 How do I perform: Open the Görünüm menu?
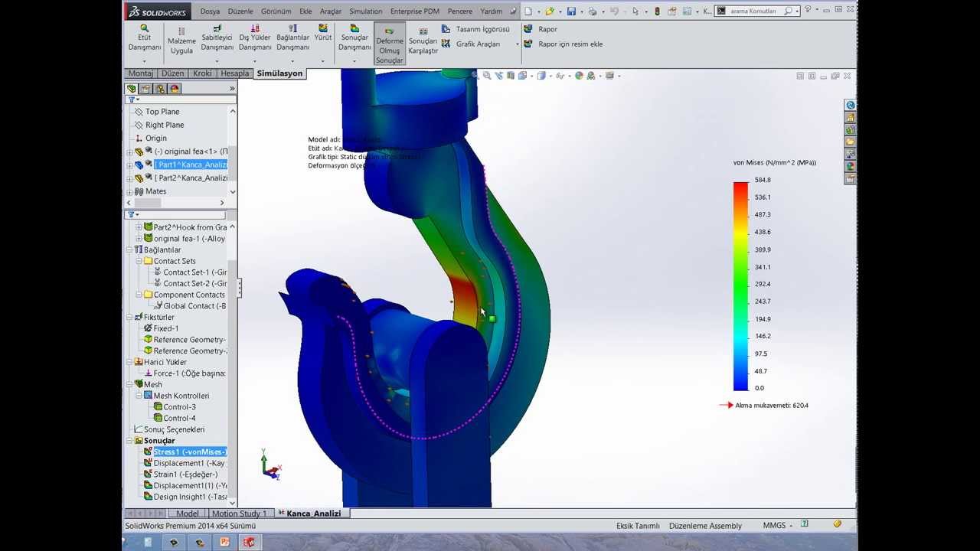[276, 11]
